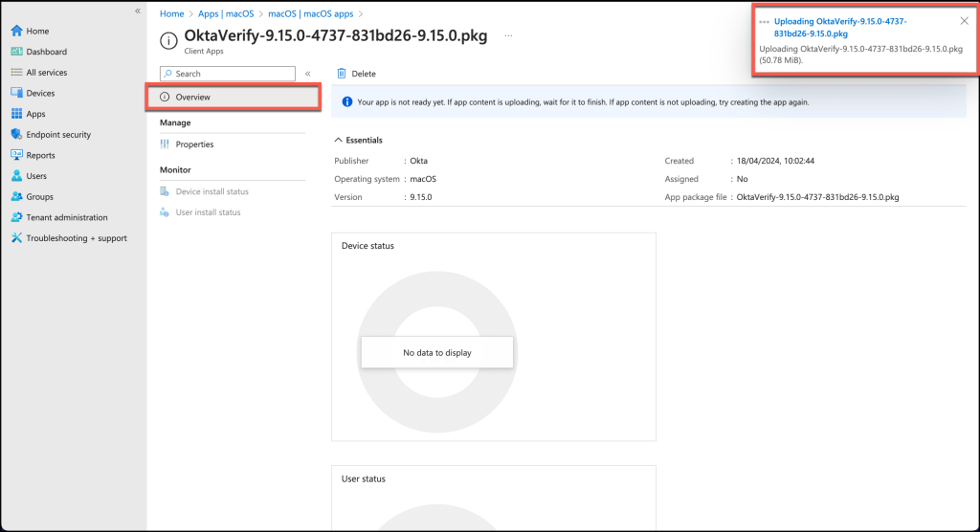This screenshot has height=532, width=980.
Task: Click the Delete trash icon
Action: point(342,74)
